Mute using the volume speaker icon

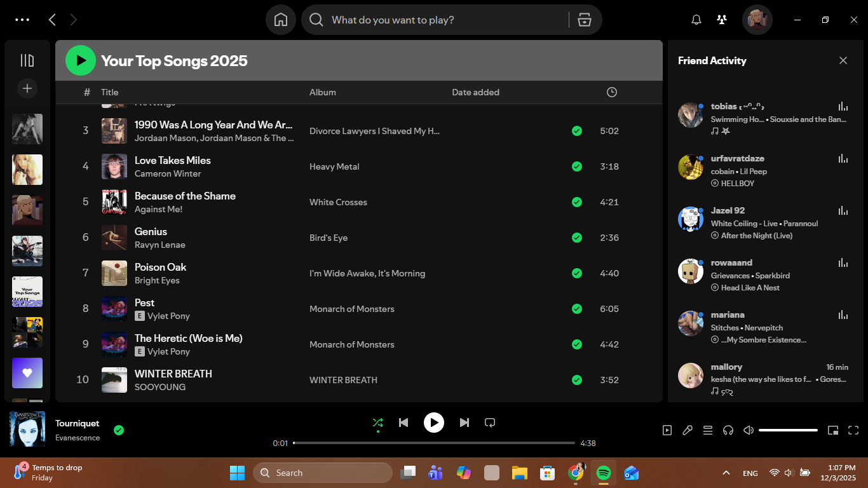point(749,430)
